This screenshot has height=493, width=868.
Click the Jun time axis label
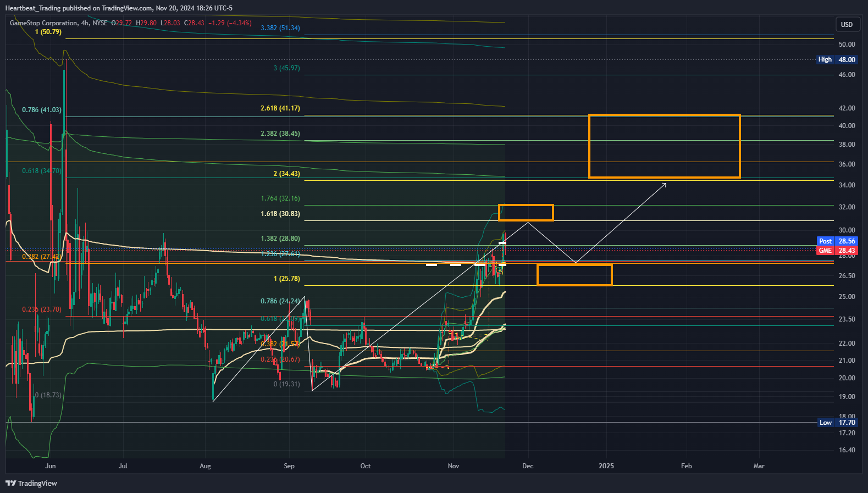[x=51, y=466]
